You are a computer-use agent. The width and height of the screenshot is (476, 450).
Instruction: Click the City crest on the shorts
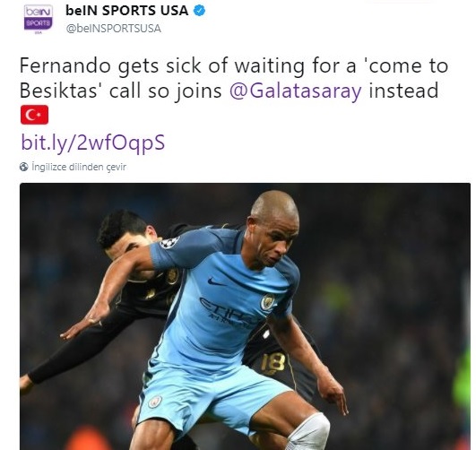[x=155, y=402]
